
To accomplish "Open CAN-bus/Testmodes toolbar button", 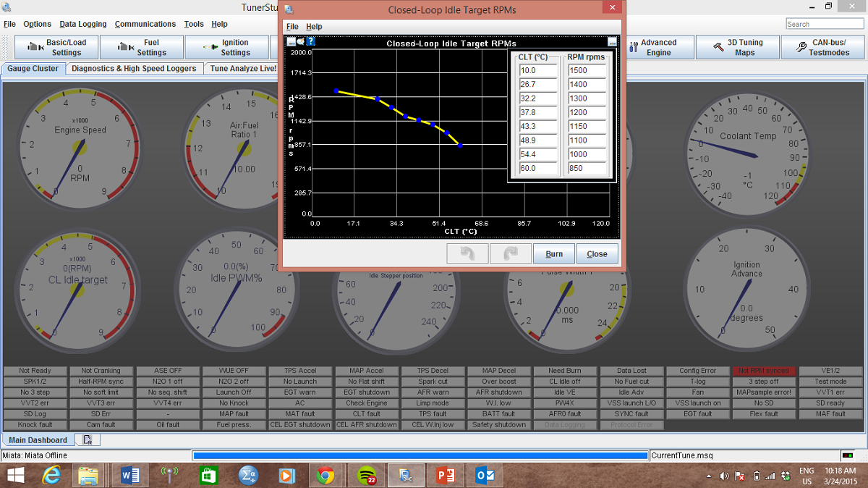I will [822, 48].
